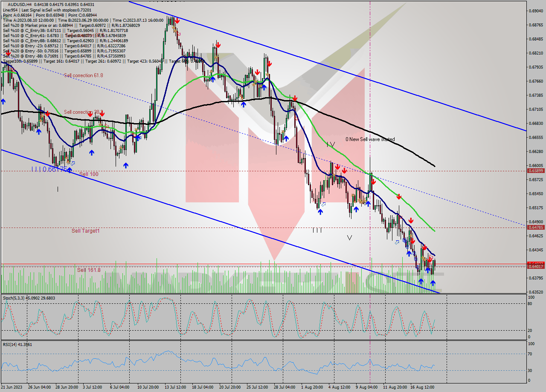Click the 16 Aug 12:00 time label

(x=421, y=387)
